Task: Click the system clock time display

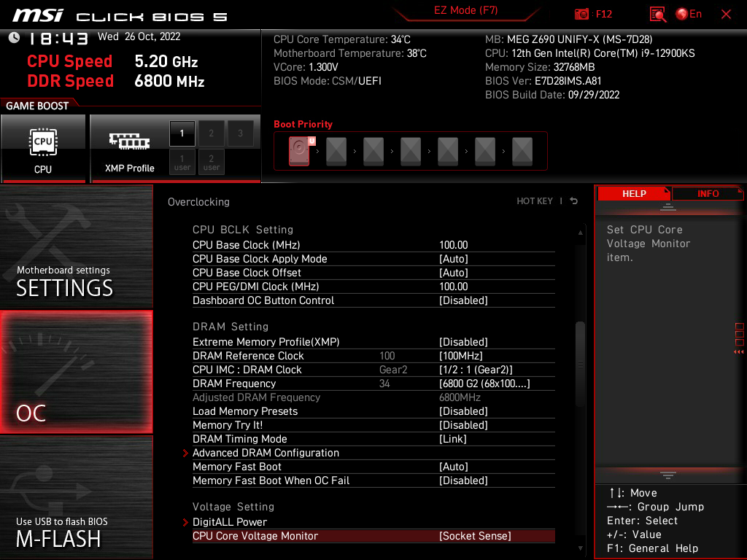Action: tap(59, 39)
